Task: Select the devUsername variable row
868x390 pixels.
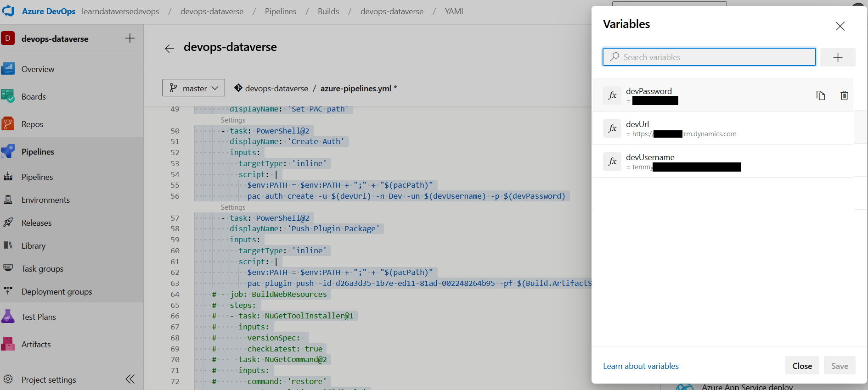Action: click(723, 162)
